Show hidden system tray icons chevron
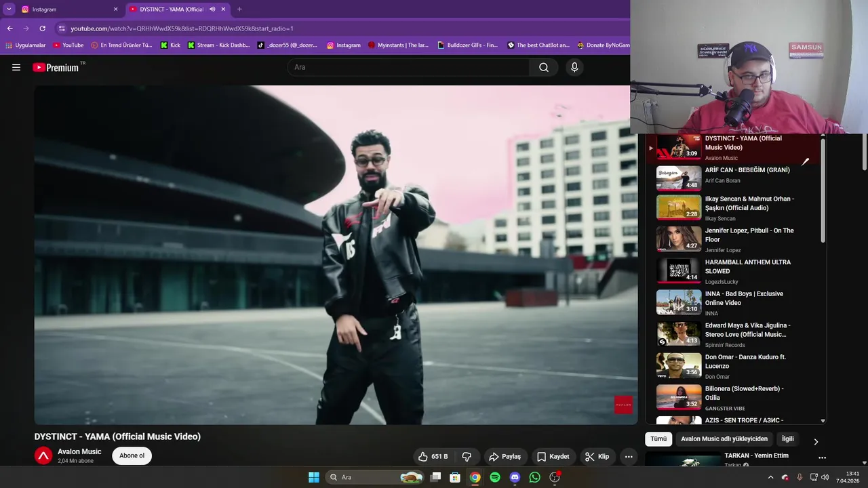The width and height of the screenshot is (868, 488). coord(770,477)
